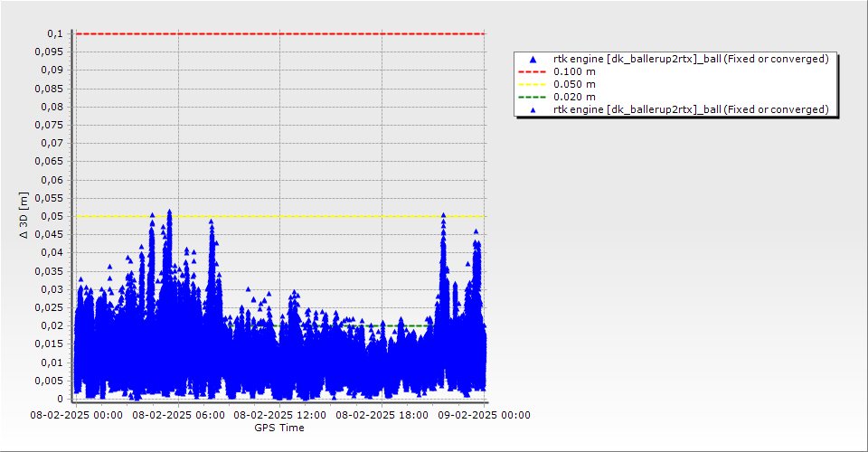Click the x-axis label '08-02-2025 18:00'

382,415
